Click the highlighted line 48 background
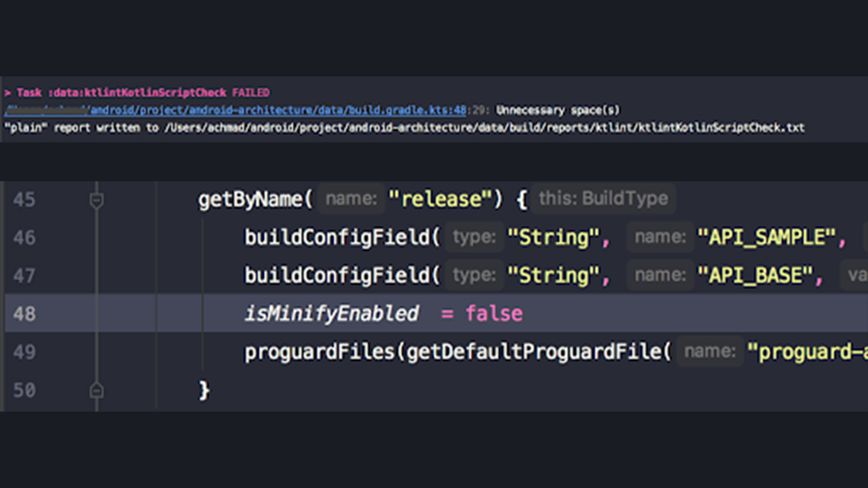This screenshot has width=868, height=488. pyautogui.click(x=678, y=313)
